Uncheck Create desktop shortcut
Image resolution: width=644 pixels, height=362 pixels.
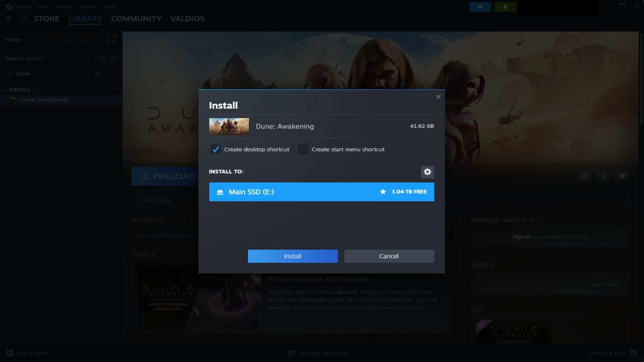click(x=216, y=149)
